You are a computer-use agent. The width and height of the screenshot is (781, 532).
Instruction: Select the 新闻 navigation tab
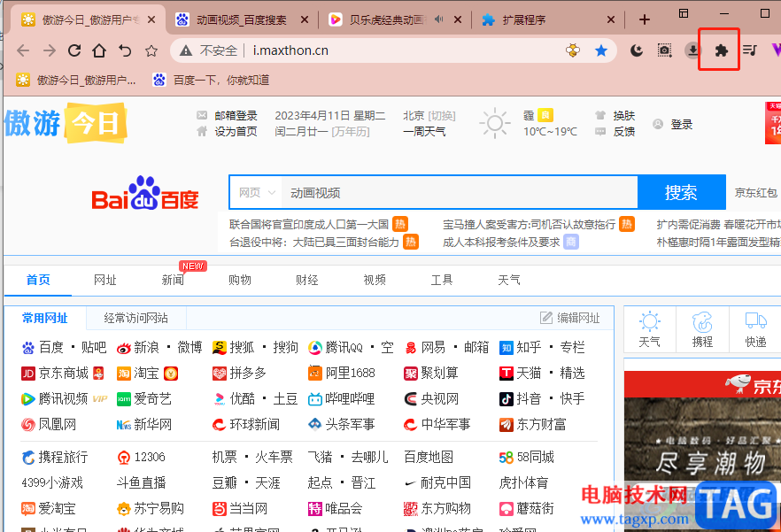pos(173,280)
